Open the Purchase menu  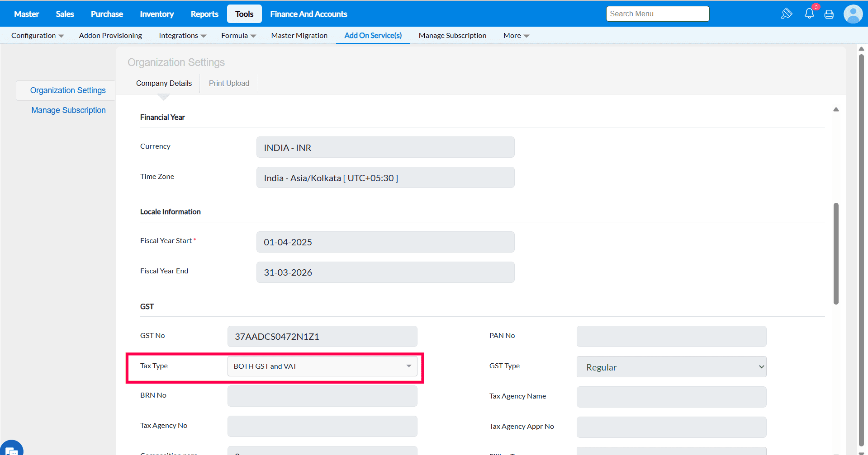click(107, 14)
